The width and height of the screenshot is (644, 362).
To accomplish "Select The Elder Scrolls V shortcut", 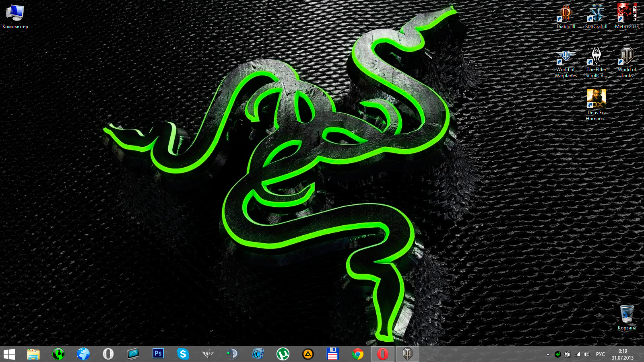I will (596, 63).
